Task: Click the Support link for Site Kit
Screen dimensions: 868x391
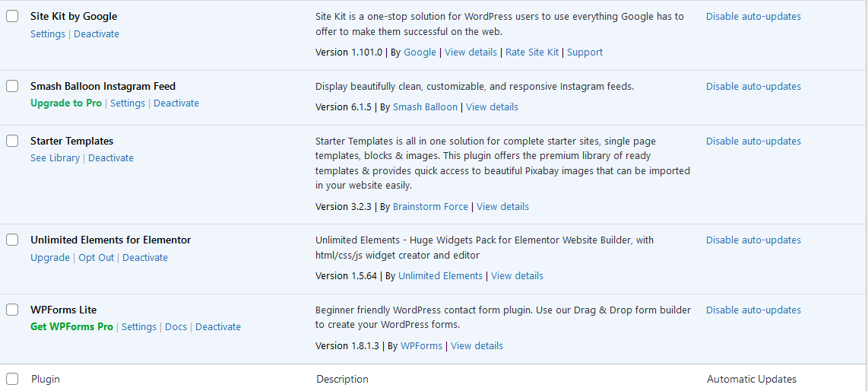Action: (584, 52)
